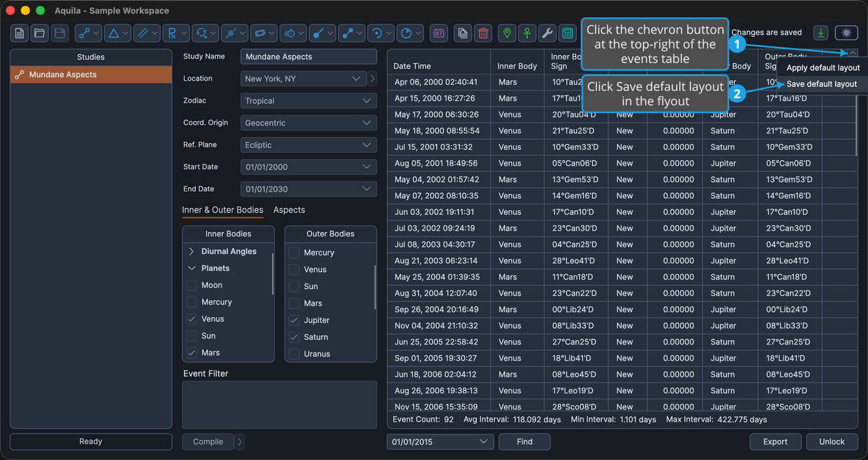Check Mercury in Outer Bodies list
This screenshot has width=868, height=460.
pyautogui.click(x=294, y=253)
